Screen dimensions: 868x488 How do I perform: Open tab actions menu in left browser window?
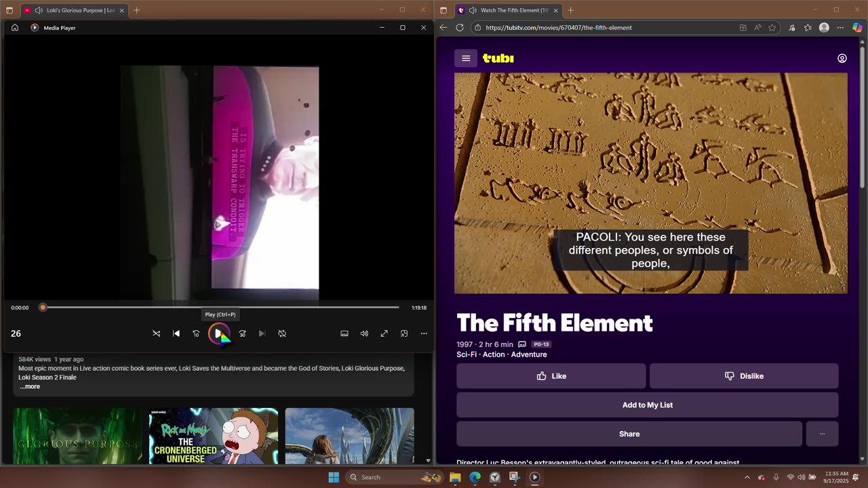9,10
